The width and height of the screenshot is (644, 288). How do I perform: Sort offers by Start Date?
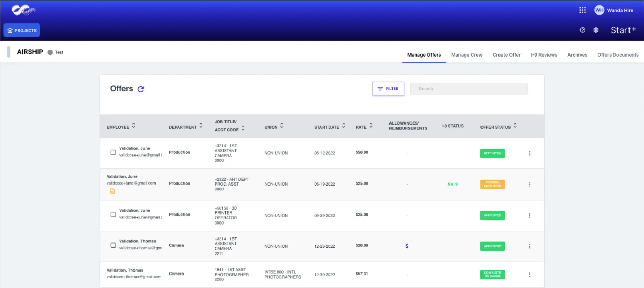coord(343,126)
